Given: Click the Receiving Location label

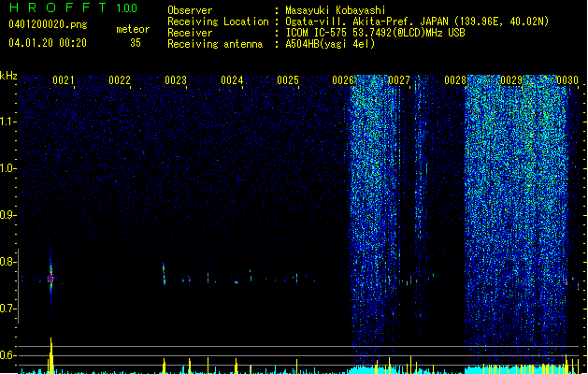Looking at the screenshot, I should [218, 22].
